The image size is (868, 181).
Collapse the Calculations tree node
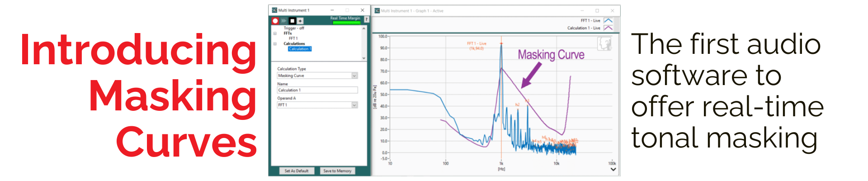tap(275, 44)
